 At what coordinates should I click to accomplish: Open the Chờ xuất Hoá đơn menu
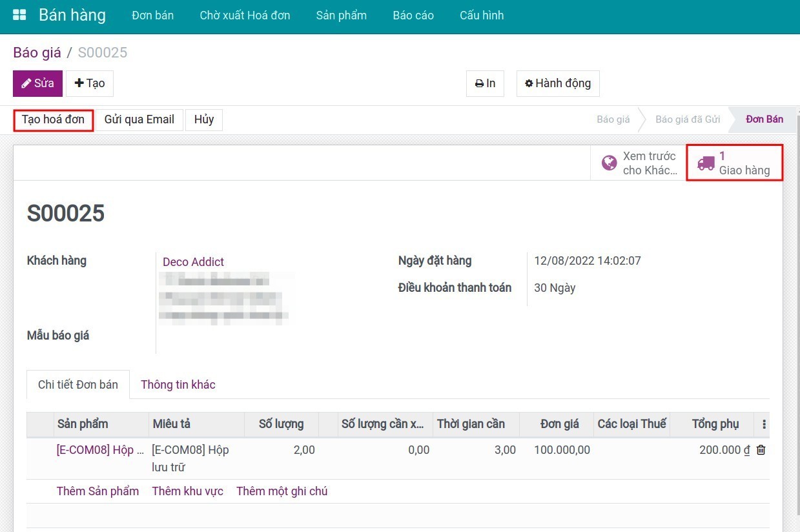click(x=245, y=15)
